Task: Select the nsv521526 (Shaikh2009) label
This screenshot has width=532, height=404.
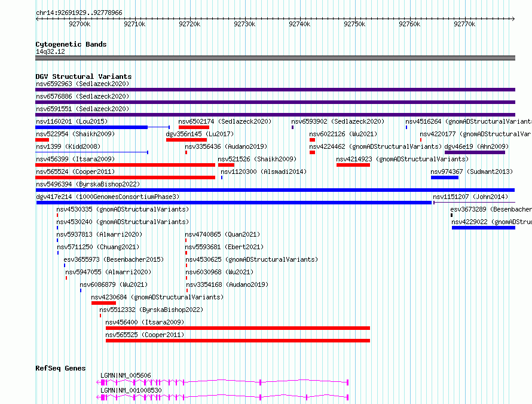Action: pos(257,159)
